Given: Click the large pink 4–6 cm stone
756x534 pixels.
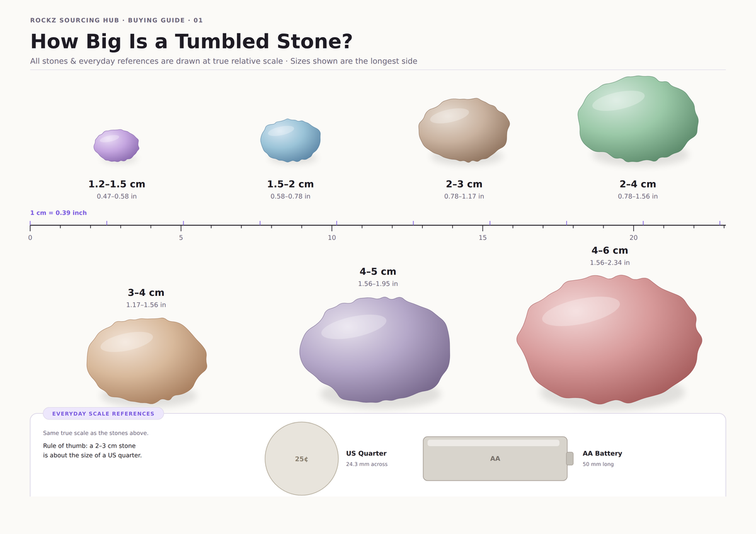Looking at the screenshot, I should [x=609, y=339].
